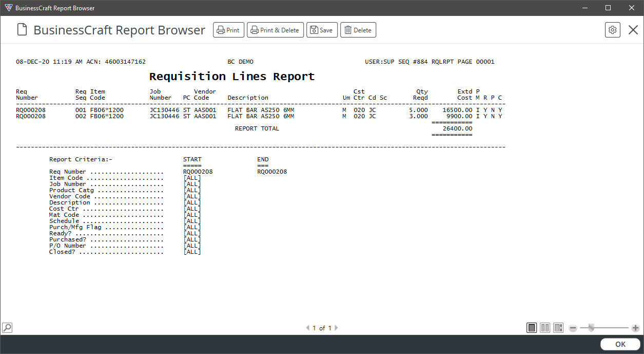Screen dimensions: 644x354
Task: Click the RQ000208 value under END
Action: 272,172
